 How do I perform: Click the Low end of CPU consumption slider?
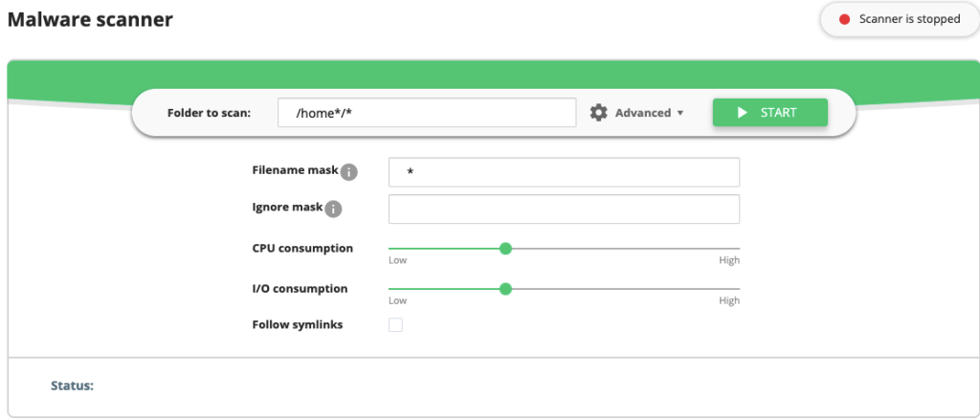[x=390, y=249]
